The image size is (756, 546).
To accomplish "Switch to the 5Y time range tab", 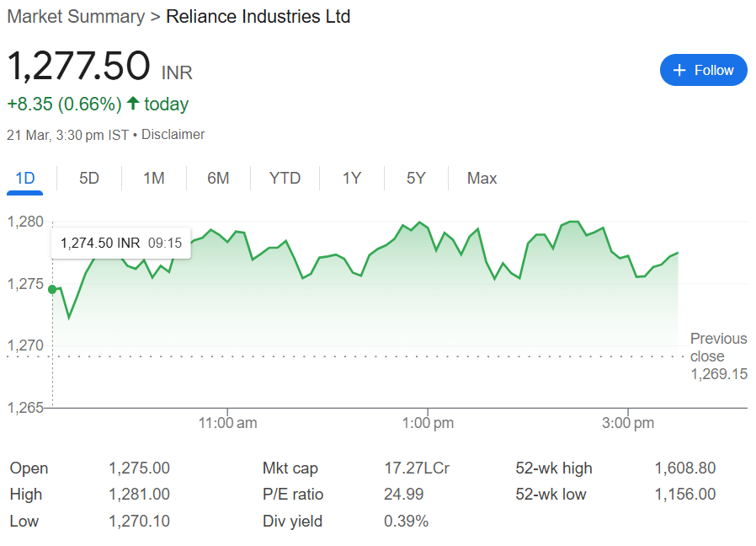I will point(416,178).
